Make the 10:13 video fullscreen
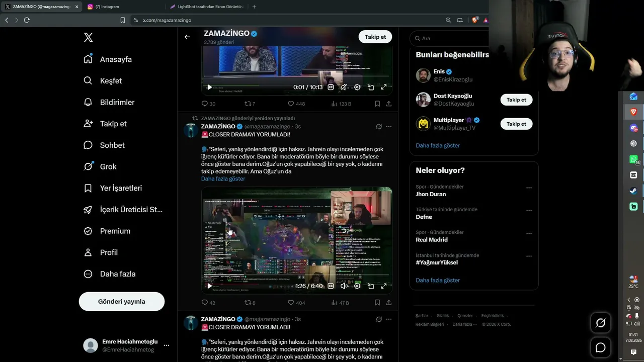This screenshot has width=644, height=362. [x=384, y=87]
